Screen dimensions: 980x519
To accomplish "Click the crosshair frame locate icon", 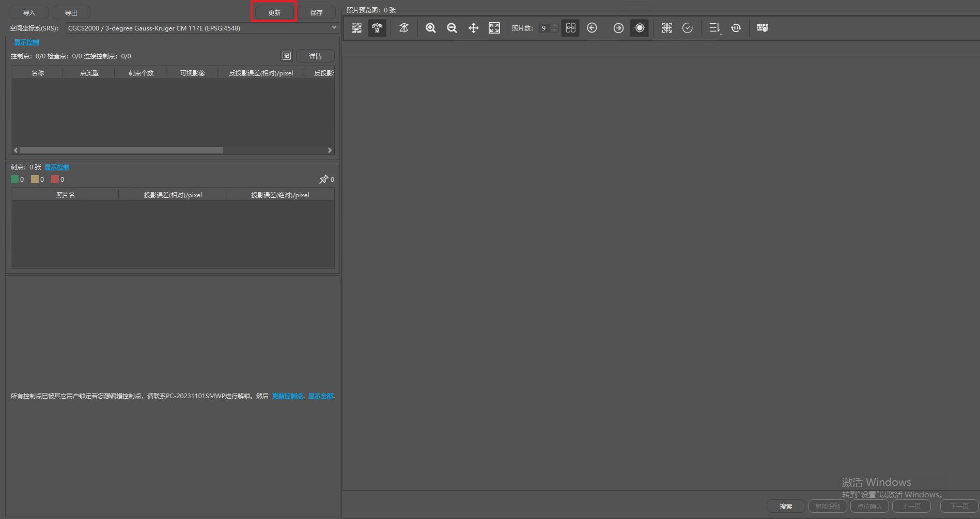I will pyautogui.click(x=667, y=28).
